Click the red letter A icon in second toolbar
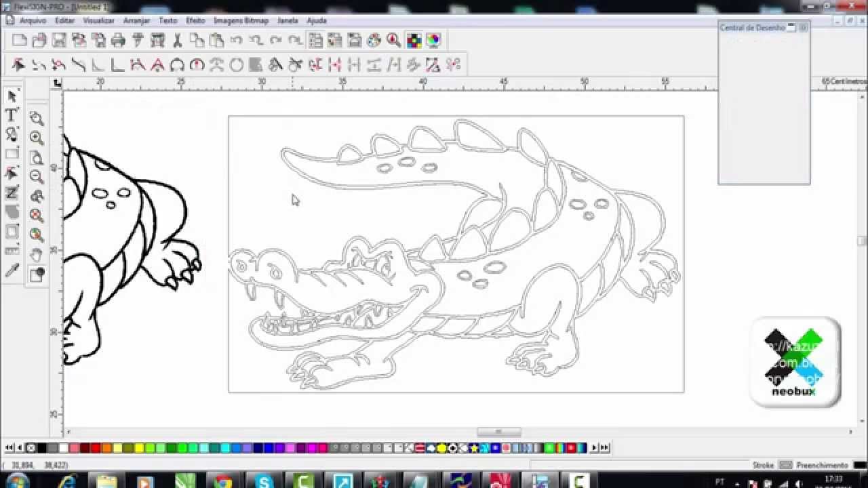868x488 pixels. pos(157,65)
